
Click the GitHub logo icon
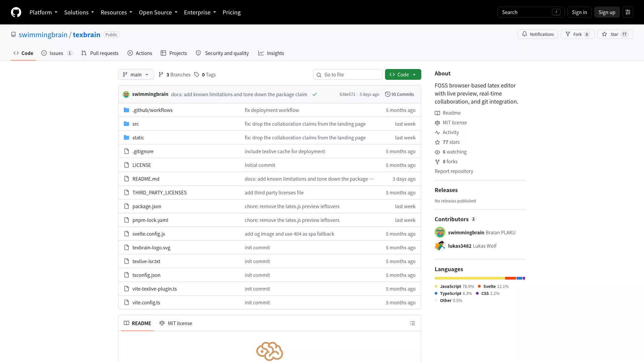coord(16,12)
